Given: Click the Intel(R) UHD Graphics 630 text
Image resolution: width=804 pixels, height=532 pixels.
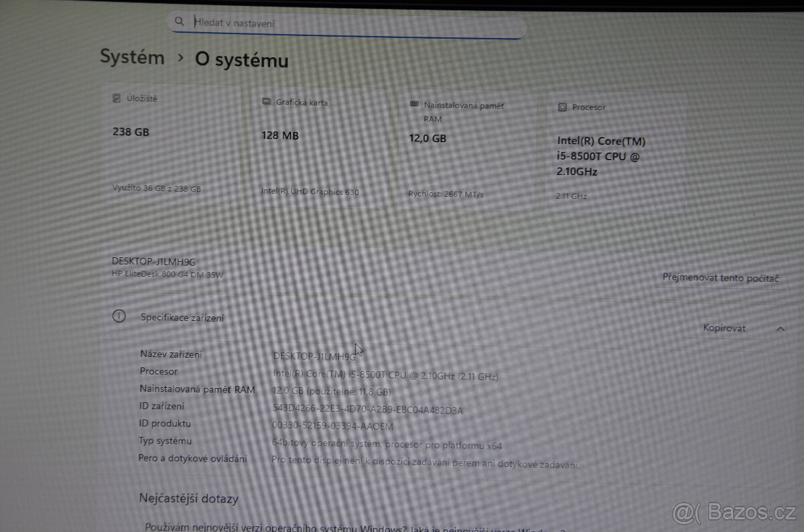Looking at the screenshot, I should pyautogui.click(x=310, y=192).
